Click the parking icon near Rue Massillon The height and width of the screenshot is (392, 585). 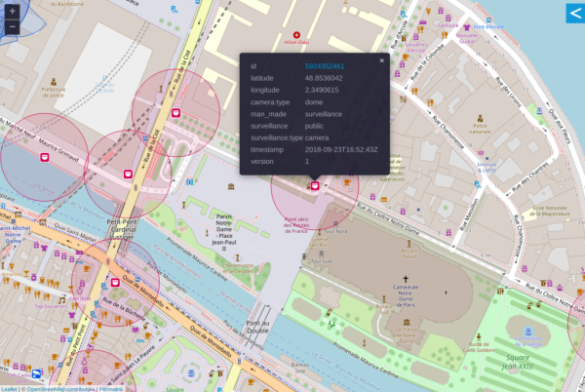(477, 184)
